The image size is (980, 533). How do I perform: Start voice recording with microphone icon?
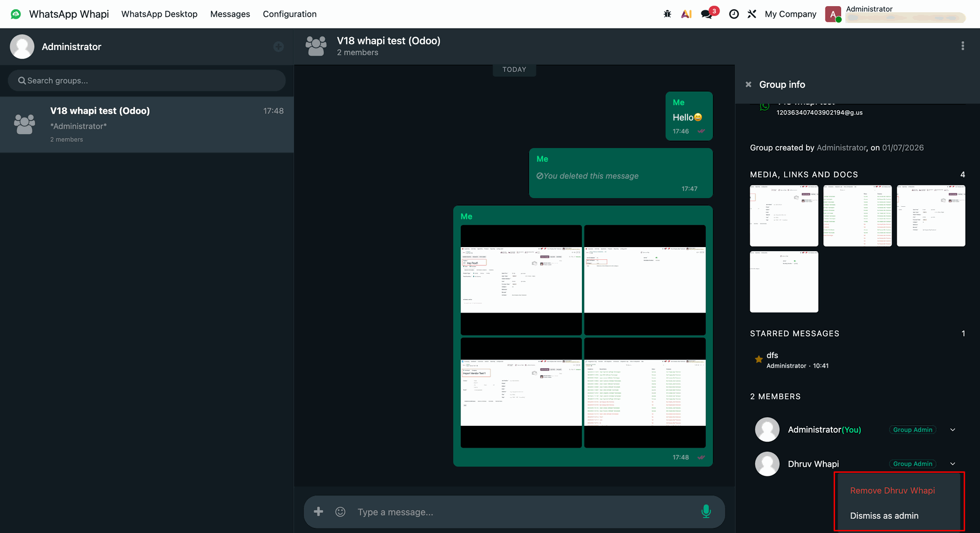pyautogui.click(x=706, y=512)
